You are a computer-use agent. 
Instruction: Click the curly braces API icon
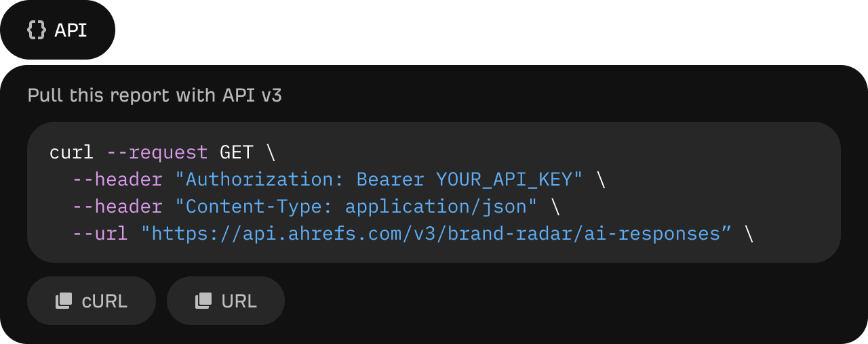pyautogui.click(x=37, y=30)
